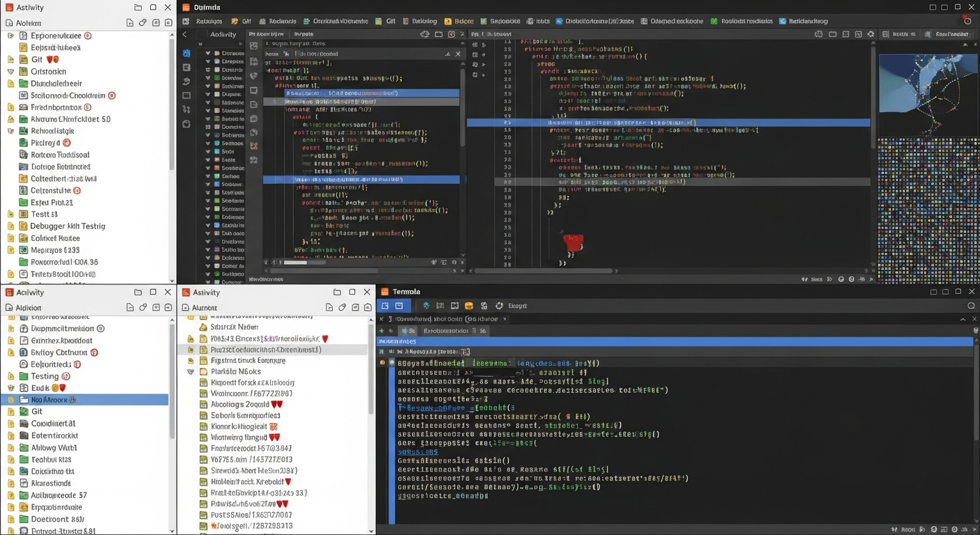Screen dimensions: 980x535
Task: Click the vertical scrollbar of the top-left Activity panel
Action: click(x=172, y=104)
